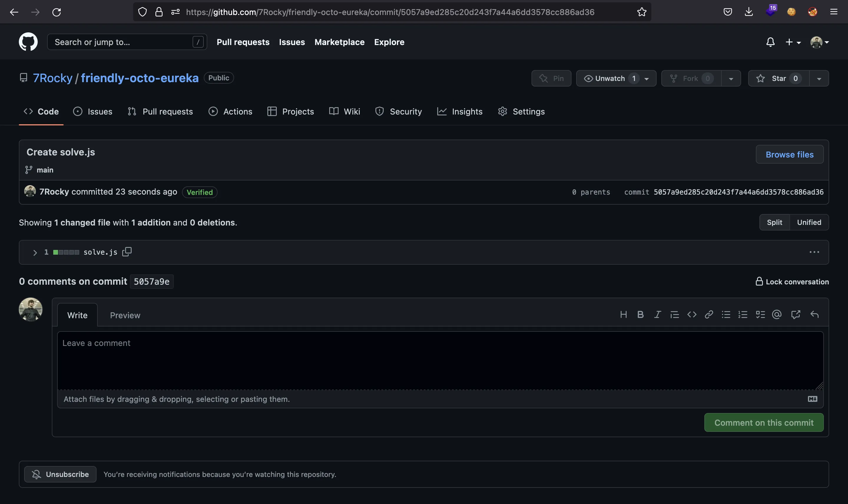Open the repository Issues tab
The image size is (848, 504).
(x=92, y=111)
